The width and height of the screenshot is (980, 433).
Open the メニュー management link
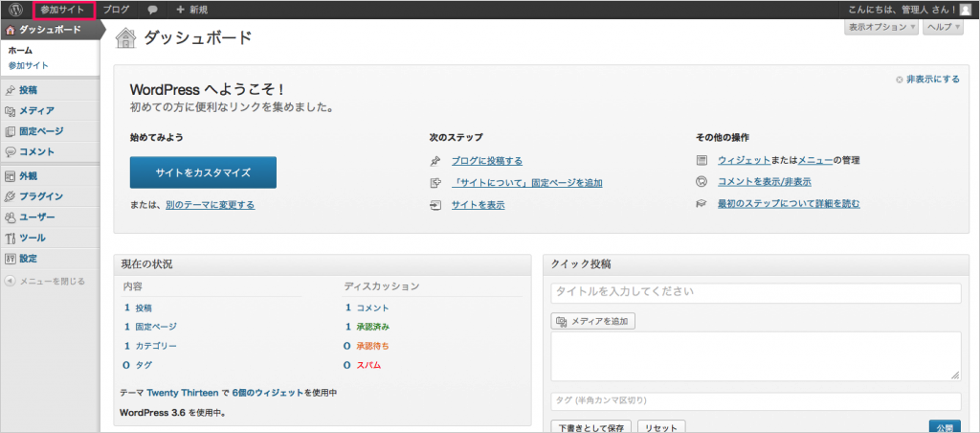[815, 160]
